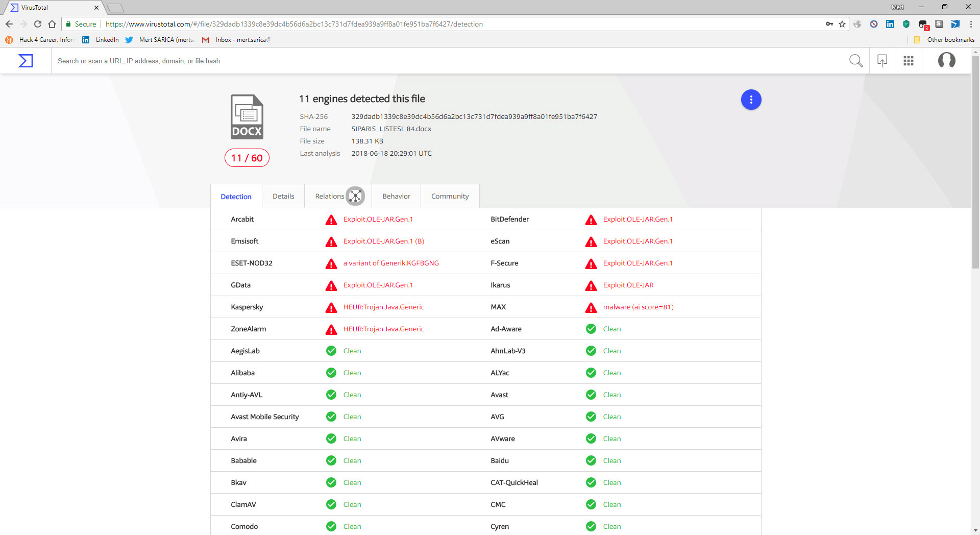Click the ZoneAlarm engine name

(248, 329)
